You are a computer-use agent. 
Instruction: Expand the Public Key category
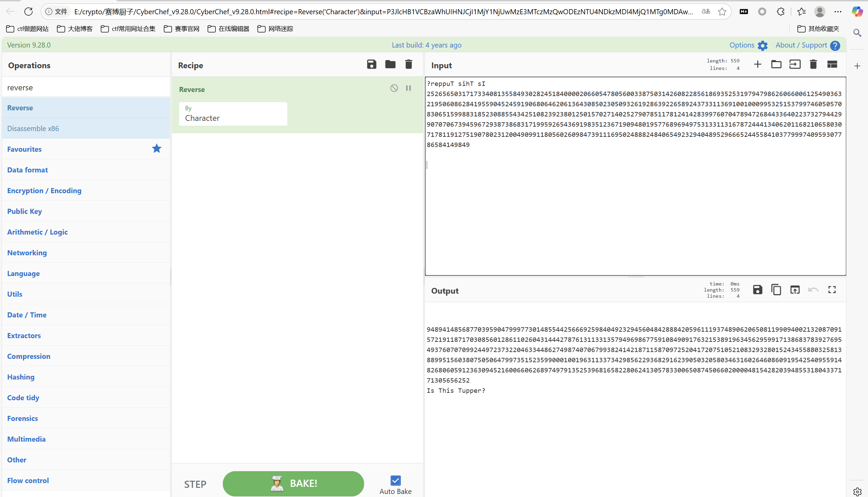point(86,211)
